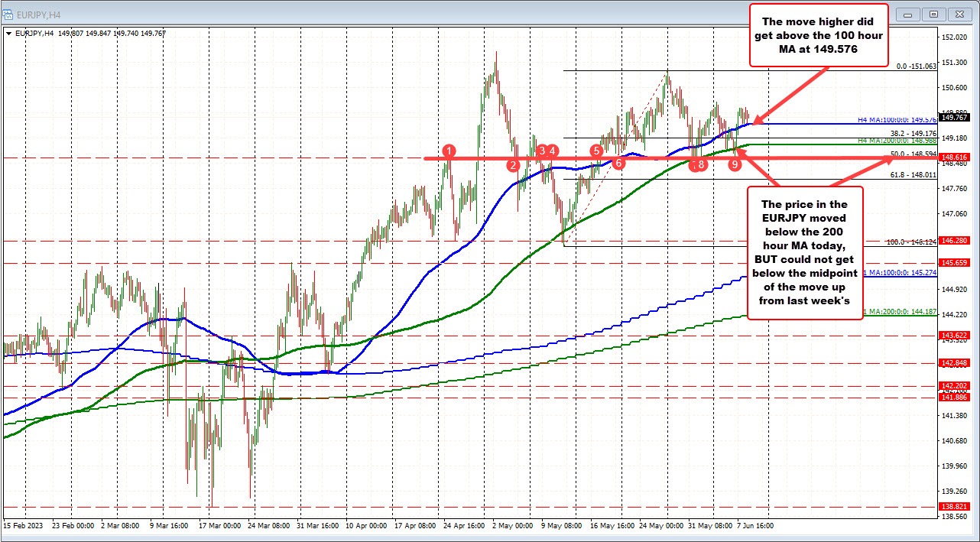Viewport: 980px width, 542px height.
Task: Select the red circle marker numbered 6
Action: point(618,163)
